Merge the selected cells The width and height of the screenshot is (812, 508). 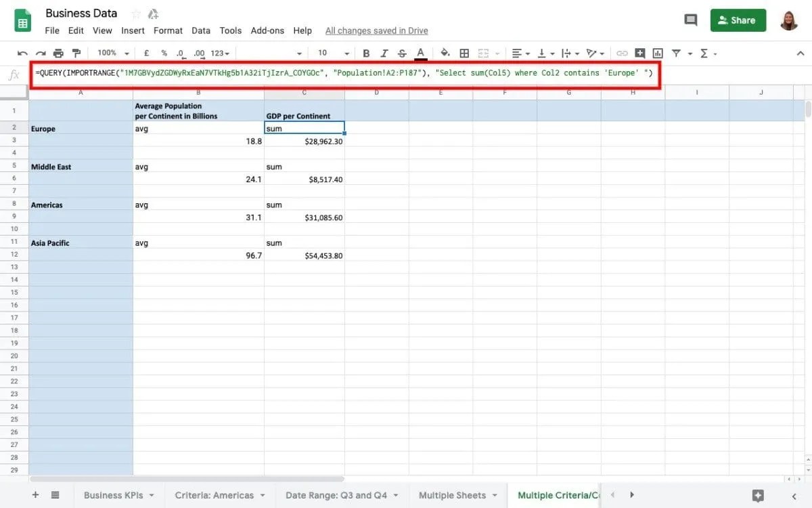482,53
